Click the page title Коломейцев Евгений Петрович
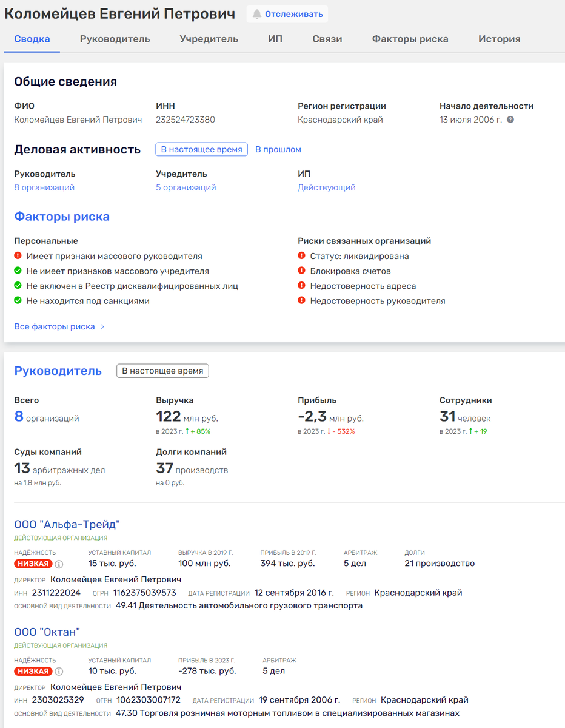This screenshot has width=565, height=728. [x=120, y=14]
